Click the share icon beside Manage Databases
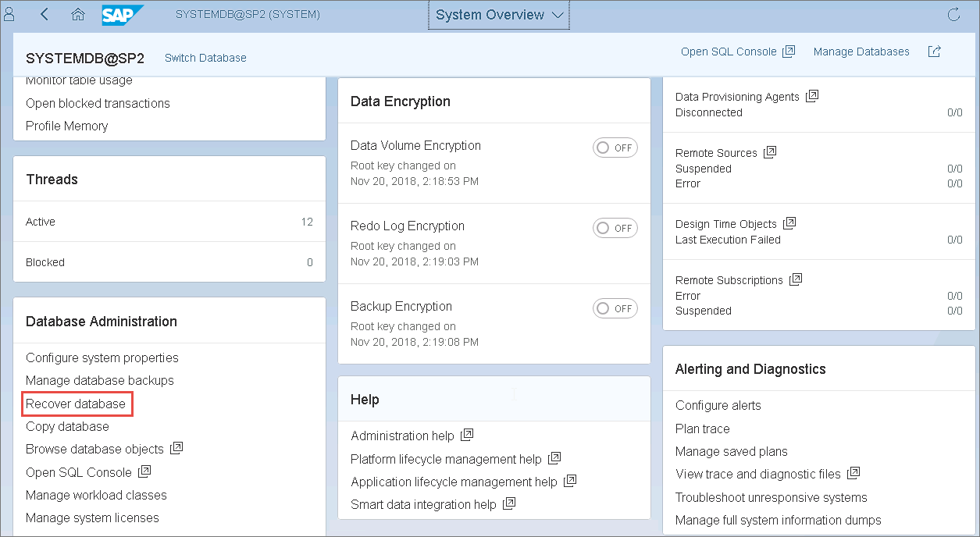980x537 pixels. pyautogui.click(x=935, y=52)
